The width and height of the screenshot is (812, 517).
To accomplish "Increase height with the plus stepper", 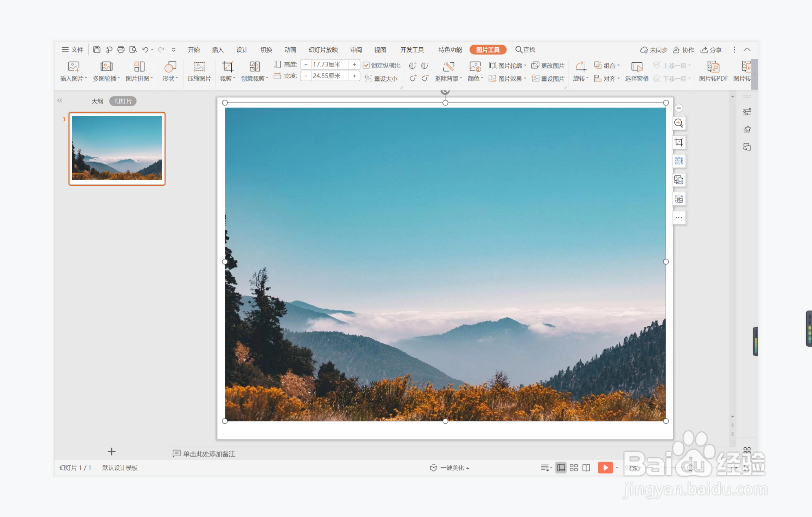I will coord(354,64).
